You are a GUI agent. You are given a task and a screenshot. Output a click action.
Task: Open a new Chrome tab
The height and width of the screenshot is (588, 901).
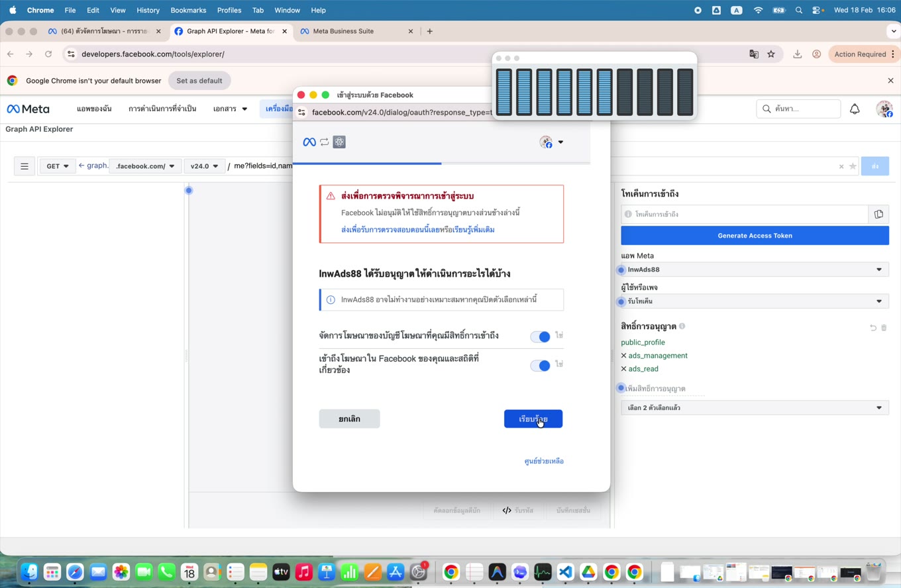pyautogui.click(x=429, y=31)
